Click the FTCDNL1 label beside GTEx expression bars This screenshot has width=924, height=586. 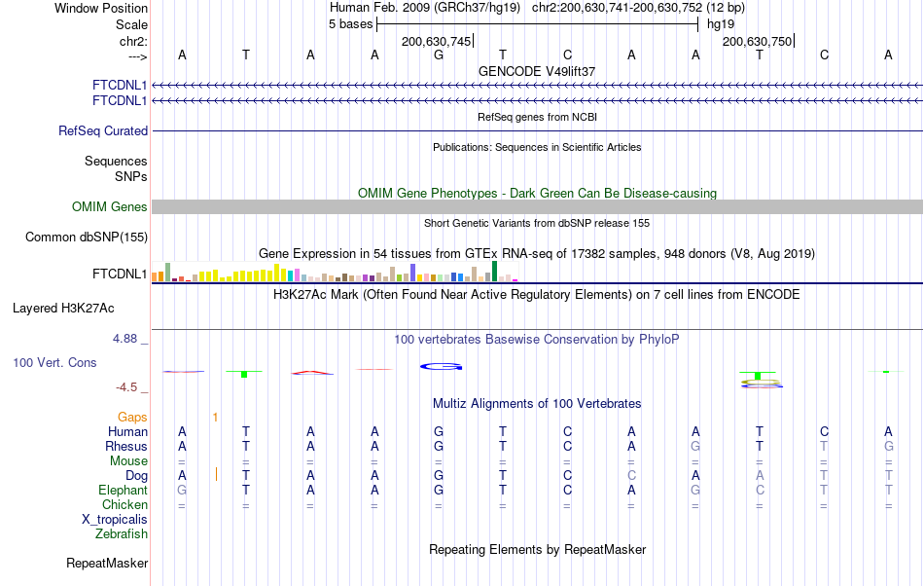[x=120, y=275]
